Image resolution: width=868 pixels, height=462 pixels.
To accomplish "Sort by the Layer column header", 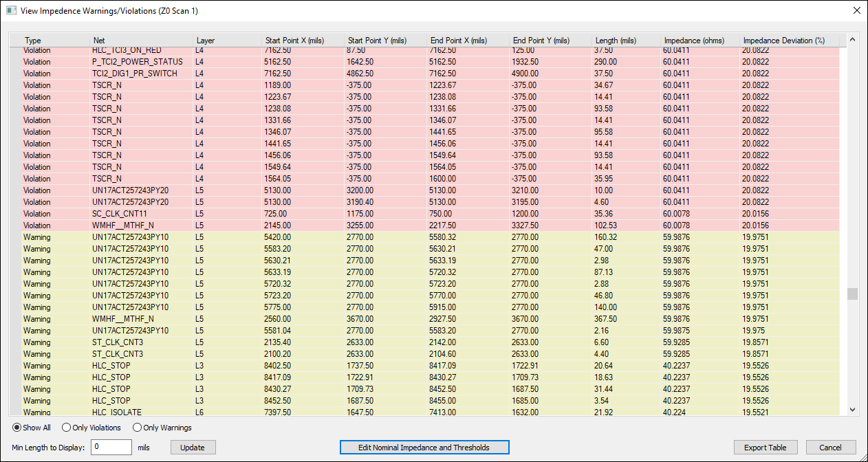I will [x=205, y=40].
